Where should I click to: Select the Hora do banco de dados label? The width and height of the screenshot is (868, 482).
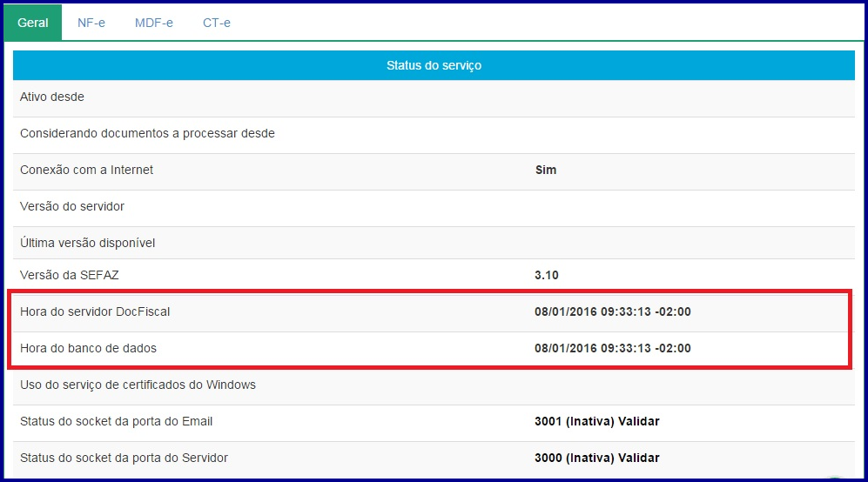(88, 348)
